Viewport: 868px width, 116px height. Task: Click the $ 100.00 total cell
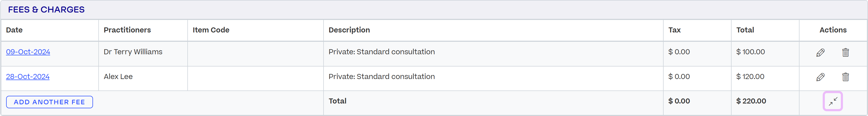(750, 52)
